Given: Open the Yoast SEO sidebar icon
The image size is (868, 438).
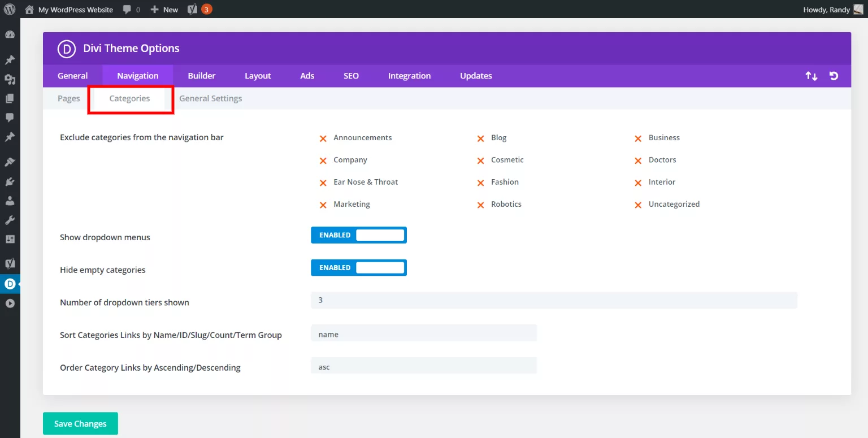Looking at the screenshot, I should [10, 263].
